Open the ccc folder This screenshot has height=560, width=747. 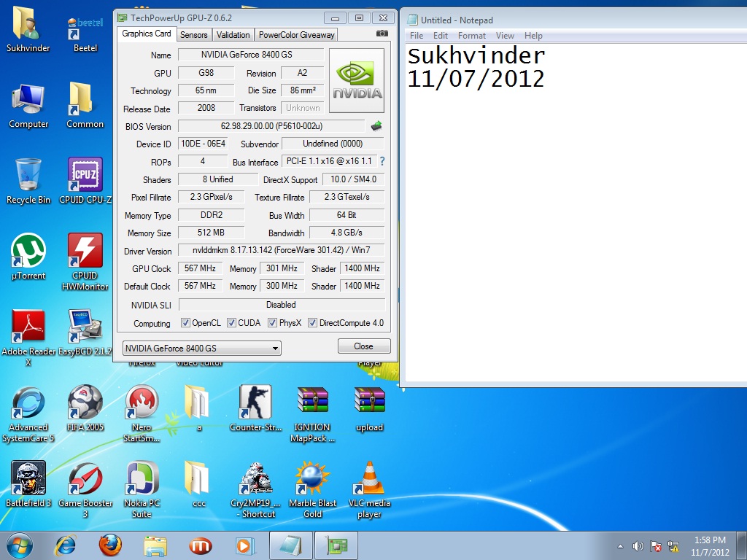(198, 484)
